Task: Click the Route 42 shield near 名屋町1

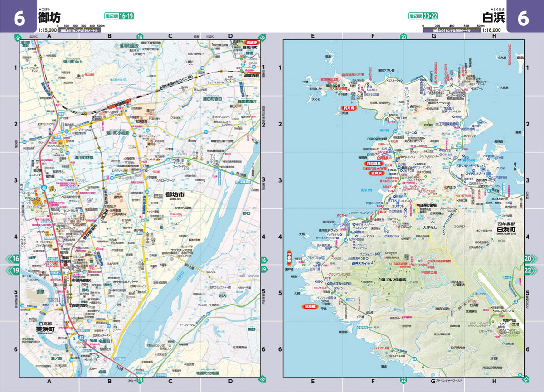Action: 81,338
